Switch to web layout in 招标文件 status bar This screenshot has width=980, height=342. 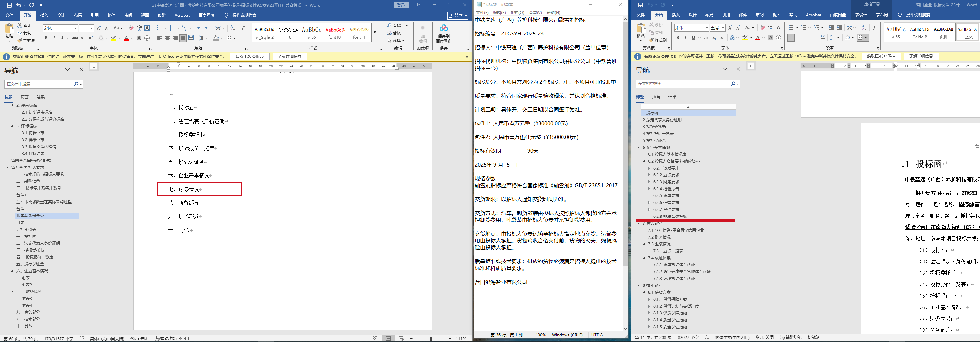(401, 339)
